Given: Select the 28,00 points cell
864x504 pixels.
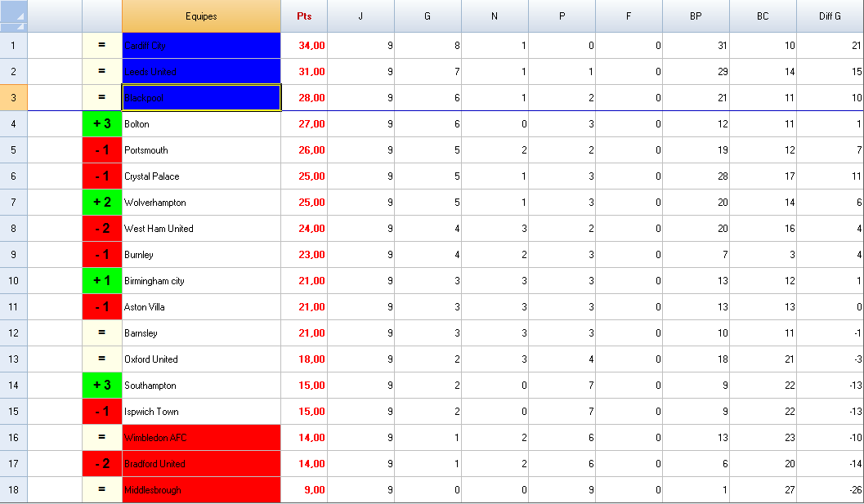Looking at the screenshot, I should pos(304,97).
